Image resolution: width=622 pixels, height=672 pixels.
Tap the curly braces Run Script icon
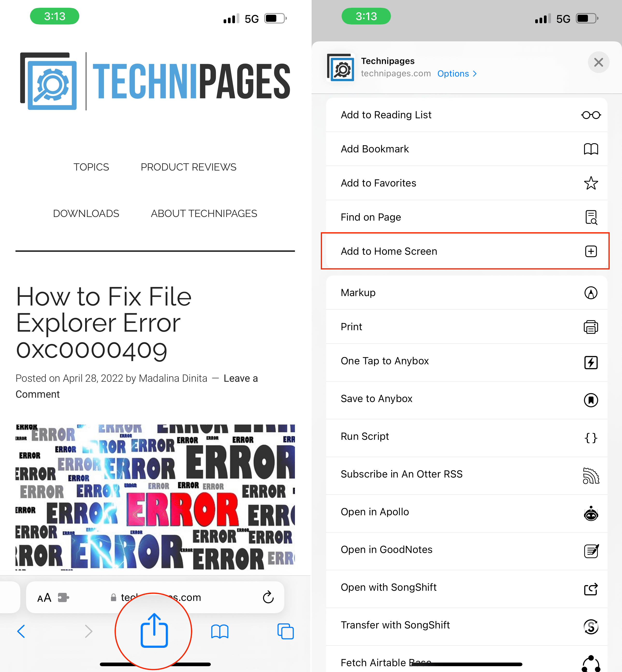[x=591, y=438]
